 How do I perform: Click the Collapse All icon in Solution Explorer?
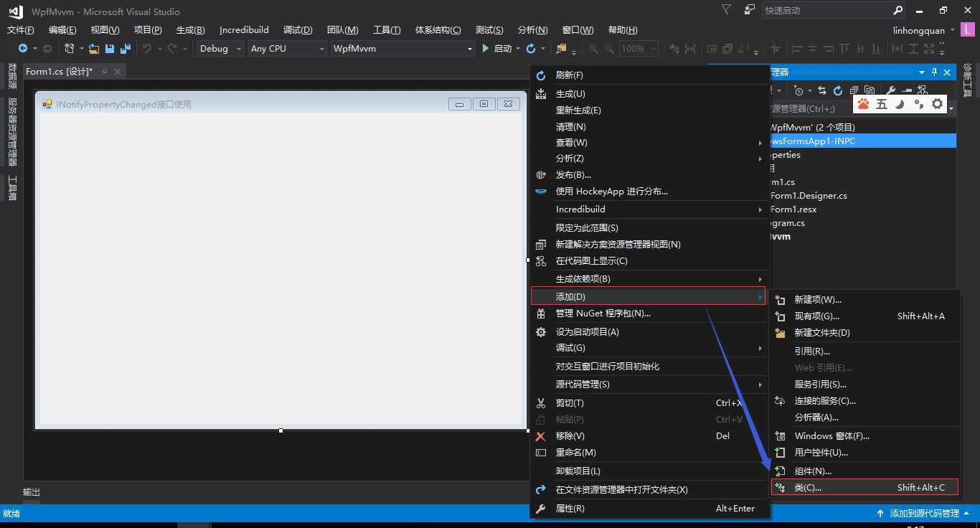pyautogui.click(x=854, y=90)
